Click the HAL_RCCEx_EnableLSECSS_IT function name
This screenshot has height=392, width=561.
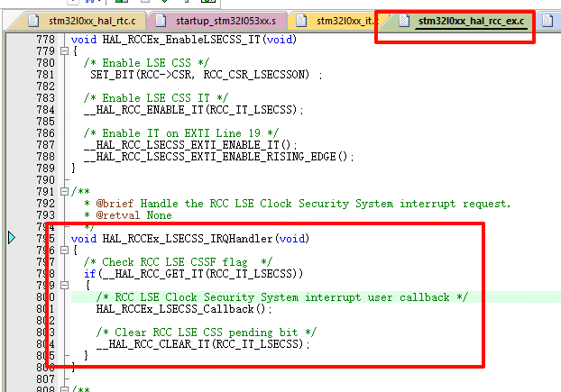[181, 40]
